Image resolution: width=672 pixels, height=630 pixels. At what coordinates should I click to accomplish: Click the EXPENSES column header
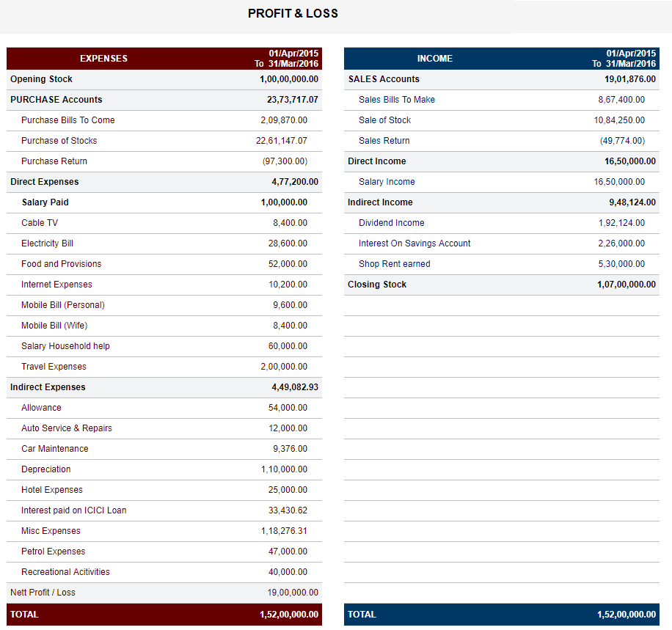tap(103, 59)
